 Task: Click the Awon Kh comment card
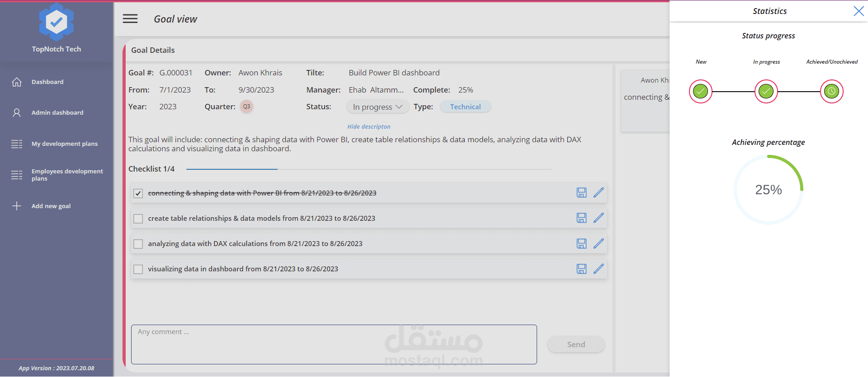point(645,101)
